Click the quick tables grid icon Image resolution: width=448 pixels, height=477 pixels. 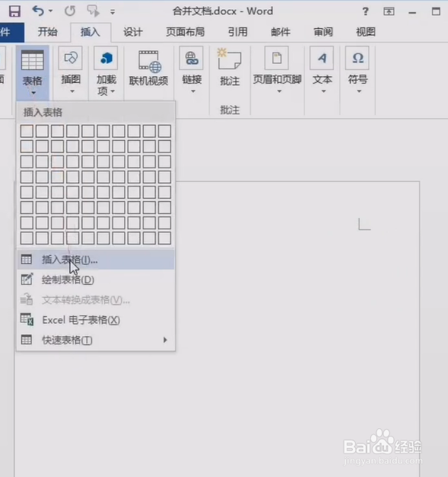tap(27, 340)
